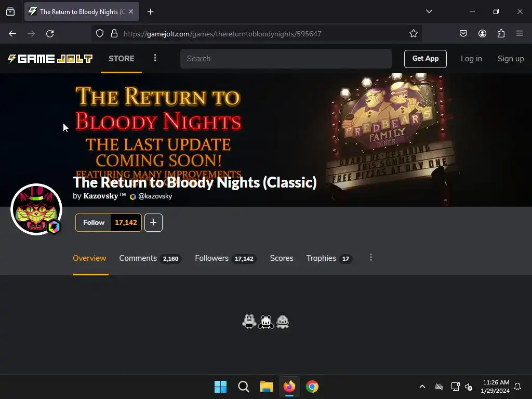
Task: Open muted volume tray icon
Action: [x=469, y=387]
